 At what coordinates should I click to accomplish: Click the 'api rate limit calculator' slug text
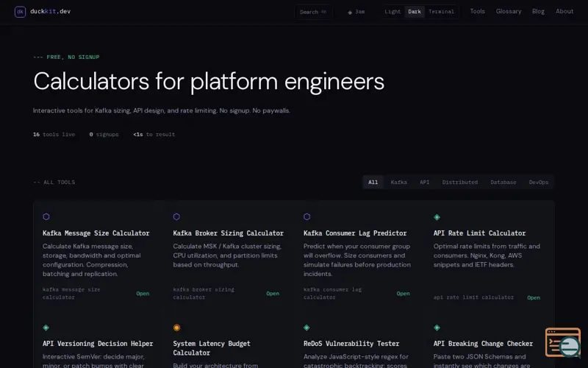tap(473, 297)
